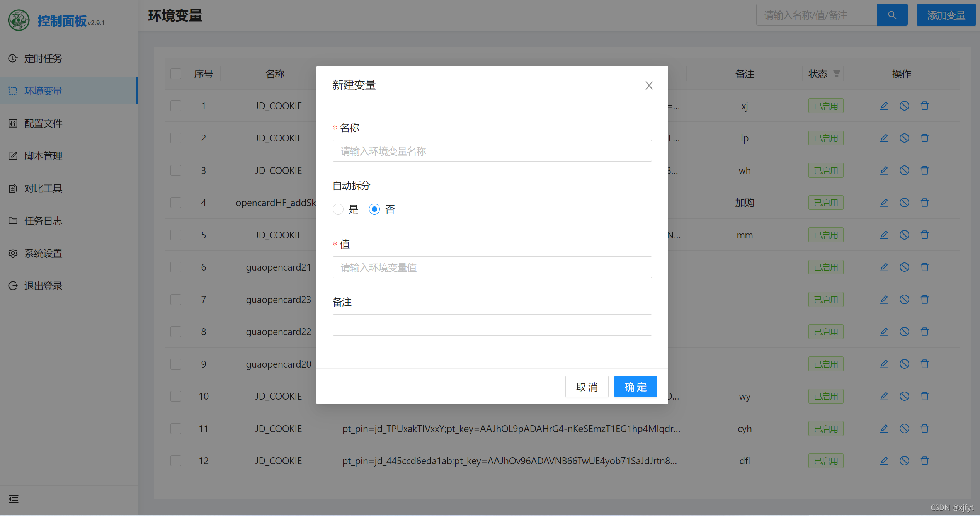Viewport: 980px width, 516px height.
Task: Check the row 4 checkbox
Action: tap(176, 203)
